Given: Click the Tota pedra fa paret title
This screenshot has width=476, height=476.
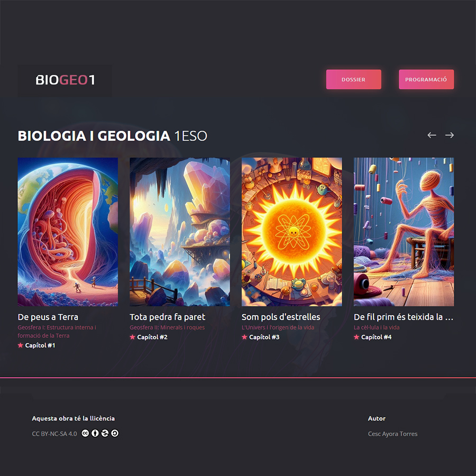Looking at the screenshot, I should coord(167,317).
